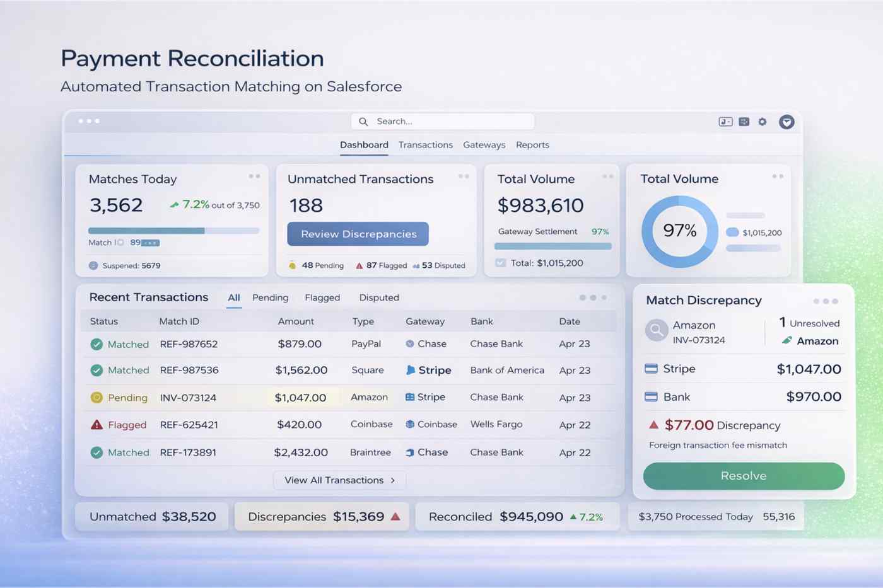Click the Amazon magnifier icon in Match Discrepancy

point(656,330)
